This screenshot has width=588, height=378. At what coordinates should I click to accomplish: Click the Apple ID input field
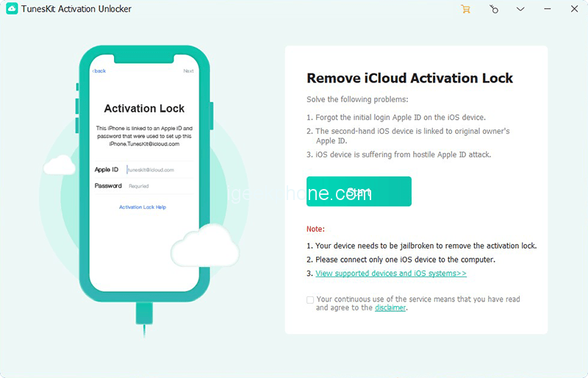tap(158, 170)
